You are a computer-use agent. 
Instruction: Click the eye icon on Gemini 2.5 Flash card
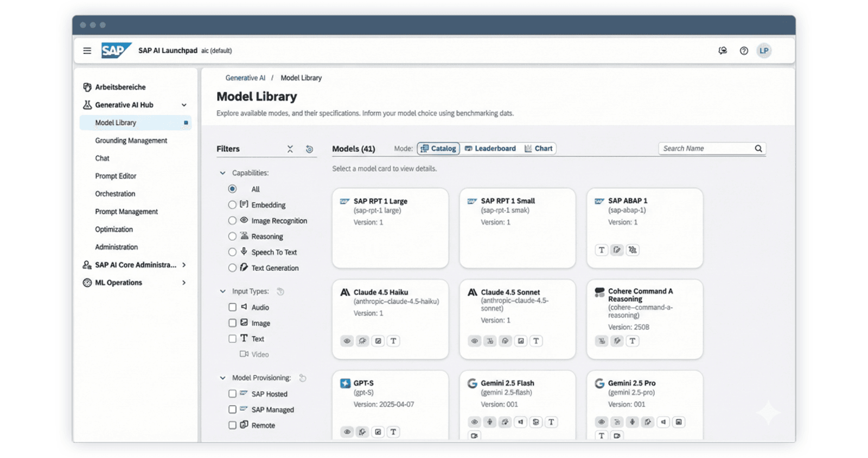[x=474, y=422]
